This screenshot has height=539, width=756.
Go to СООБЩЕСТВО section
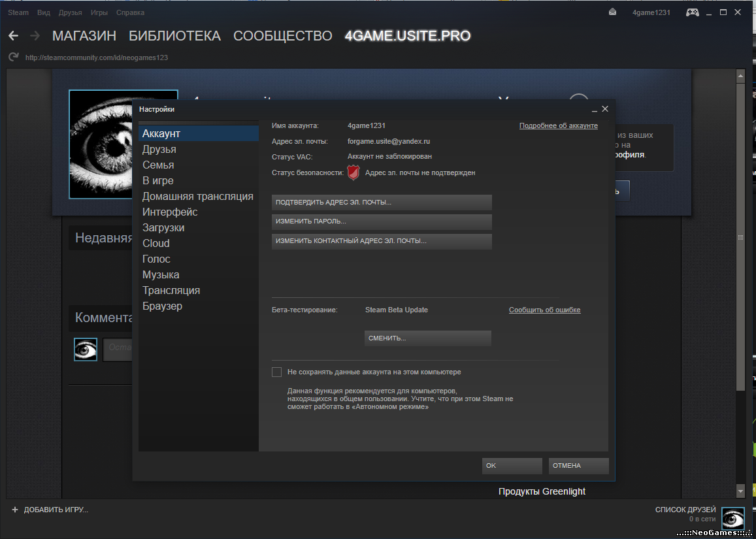pos(282,36)
